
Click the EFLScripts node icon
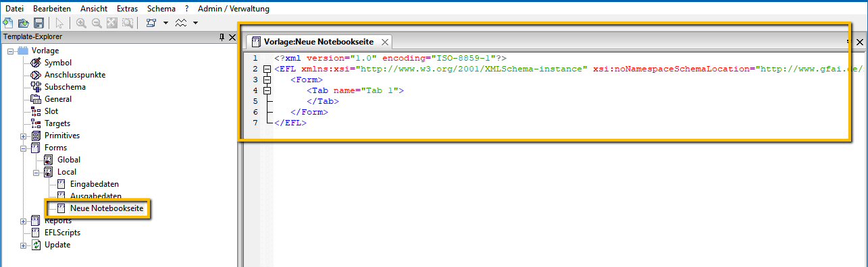pyautogui.click(x=36, y=233)
